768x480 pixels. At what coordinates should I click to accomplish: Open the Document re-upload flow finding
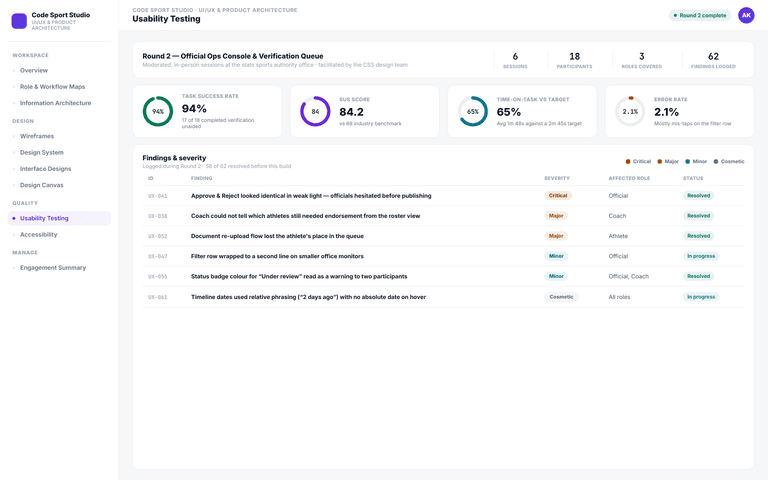tap(277, 236)
